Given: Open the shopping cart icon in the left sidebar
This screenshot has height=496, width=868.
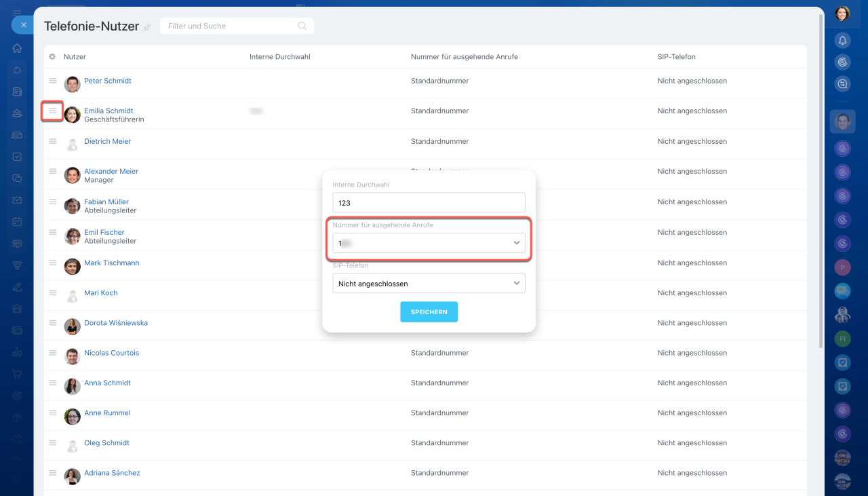Looking at the screenshot, I should coord(17,374).
